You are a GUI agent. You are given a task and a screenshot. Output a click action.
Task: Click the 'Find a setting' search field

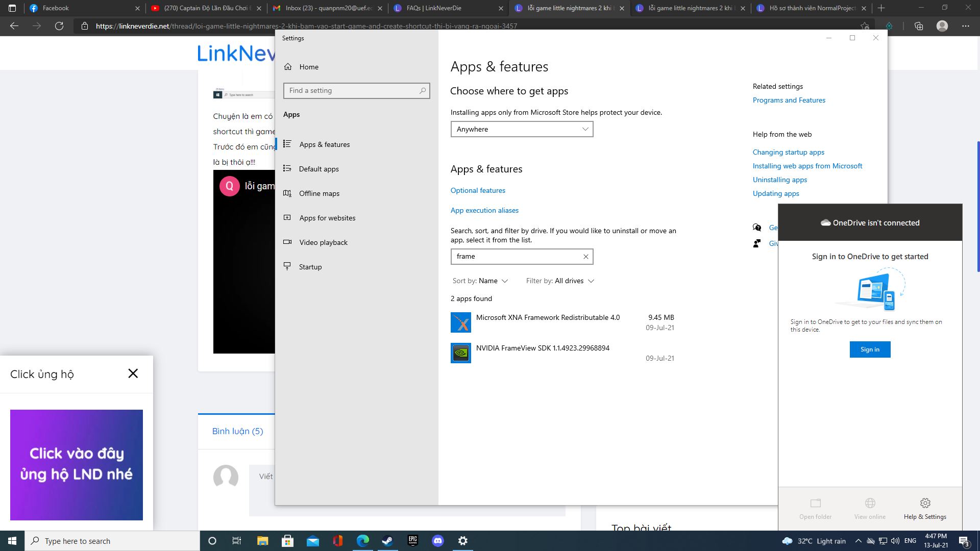coord(352,91)
